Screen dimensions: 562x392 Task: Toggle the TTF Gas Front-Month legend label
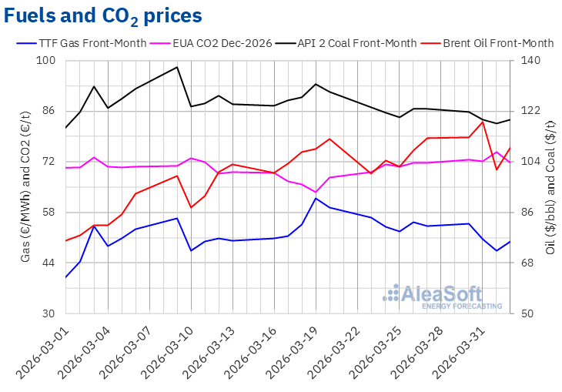point(92,43)
